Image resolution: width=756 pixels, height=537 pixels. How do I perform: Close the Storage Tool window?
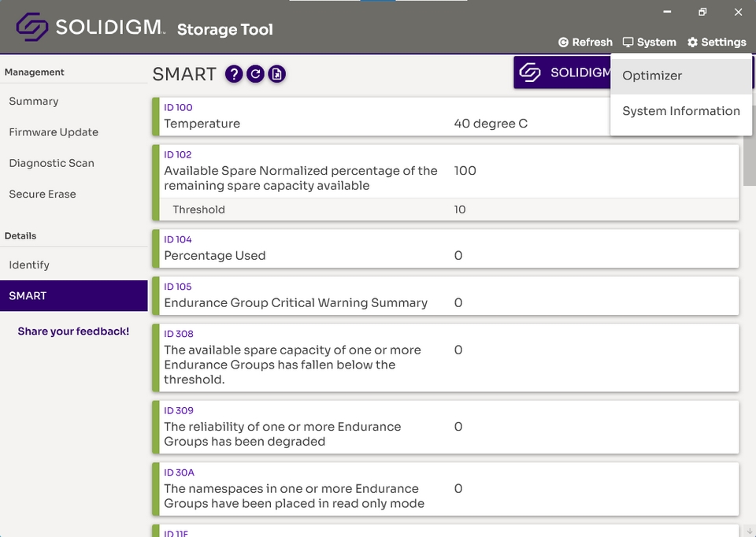[x=738, y=12]
